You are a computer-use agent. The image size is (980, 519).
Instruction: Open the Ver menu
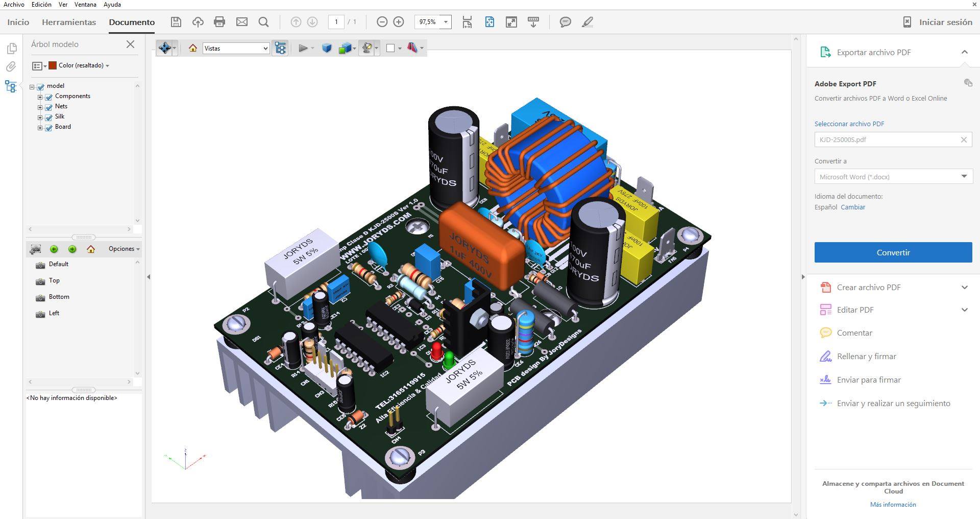click(63, 4)
